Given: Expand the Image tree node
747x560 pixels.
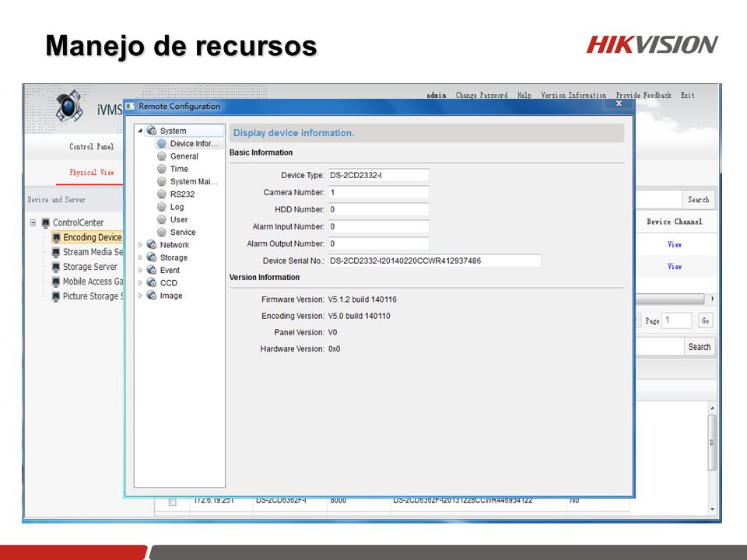Looking at the screenshot, I should click(x=140, y=296).
